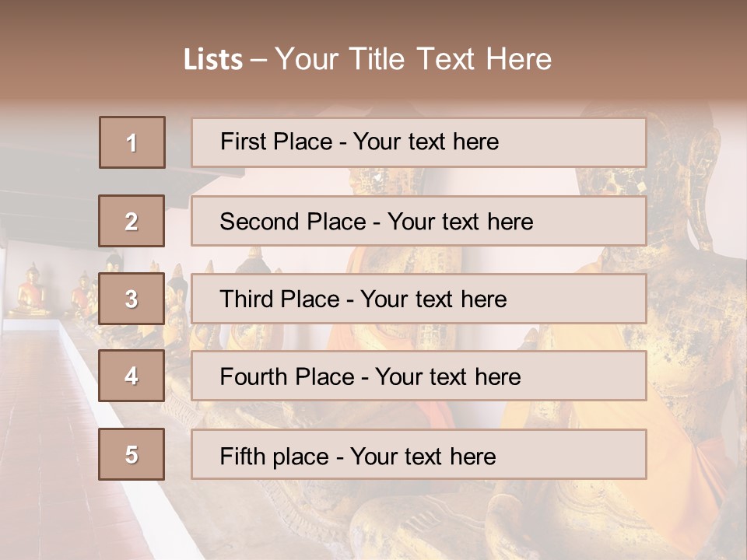Click the number 5 box

(x=132, y=454)
